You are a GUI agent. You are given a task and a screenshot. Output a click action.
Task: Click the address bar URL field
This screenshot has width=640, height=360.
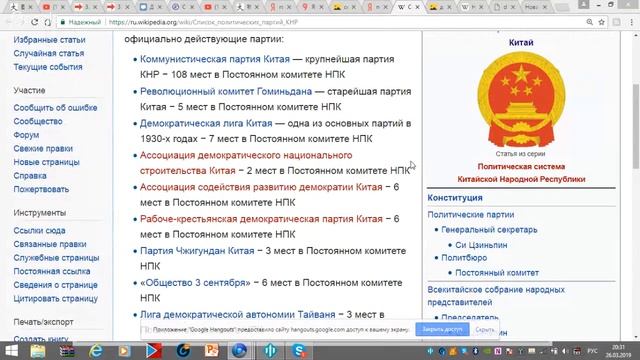click(318, 22)
